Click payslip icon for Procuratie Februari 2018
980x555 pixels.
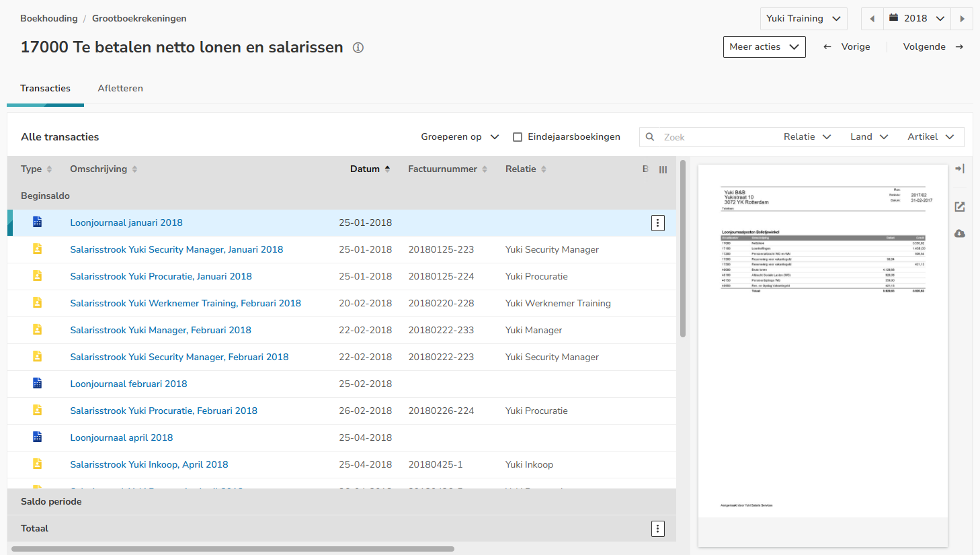(x=38, y=410)
